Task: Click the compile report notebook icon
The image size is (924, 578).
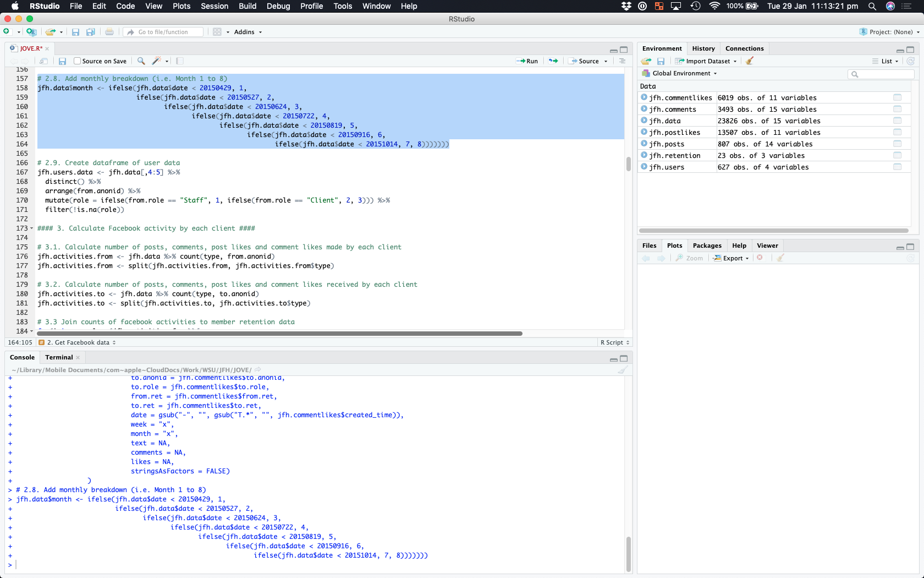Action: [x=180, y=61]
